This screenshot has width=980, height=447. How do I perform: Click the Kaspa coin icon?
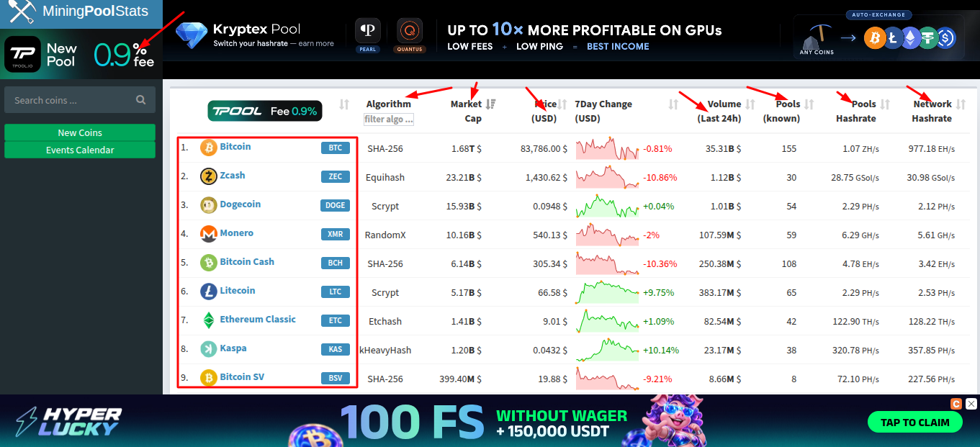click(209, 349)
